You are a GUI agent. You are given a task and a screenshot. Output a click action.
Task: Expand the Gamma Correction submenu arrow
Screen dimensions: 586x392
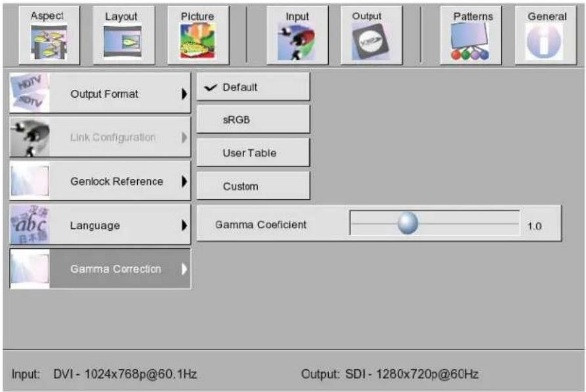[x=184, y=269]
